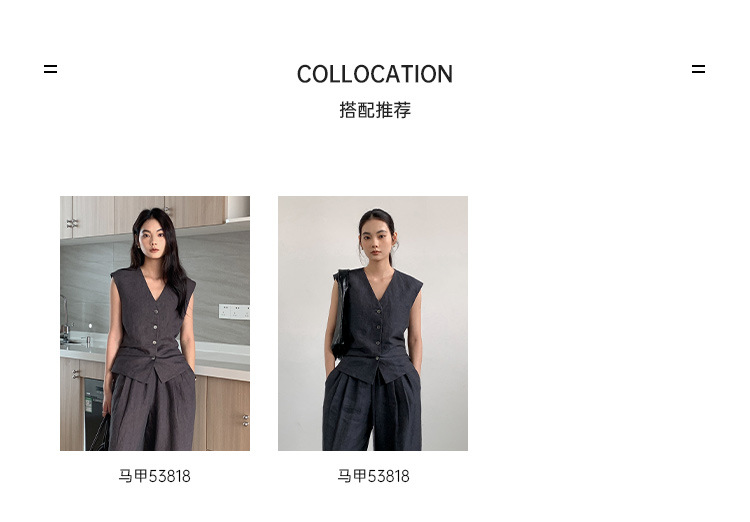750x522 pixels.
Task: Click the 马甲53818 label below kitchen photo
Action: (154, 476)
